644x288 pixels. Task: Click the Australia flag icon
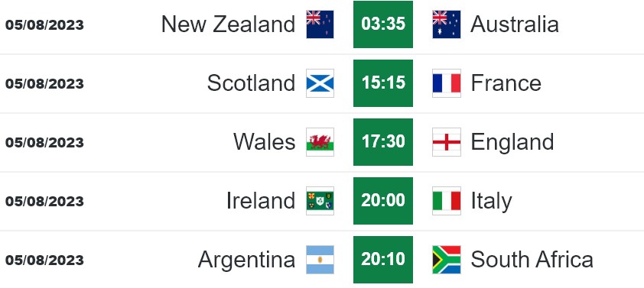tap(447, 24)
